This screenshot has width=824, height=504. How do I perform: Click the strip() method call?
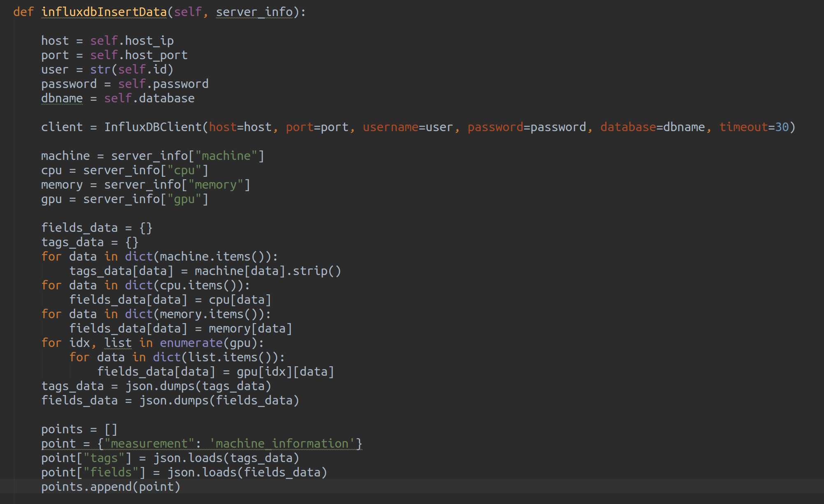pos(317,271)
